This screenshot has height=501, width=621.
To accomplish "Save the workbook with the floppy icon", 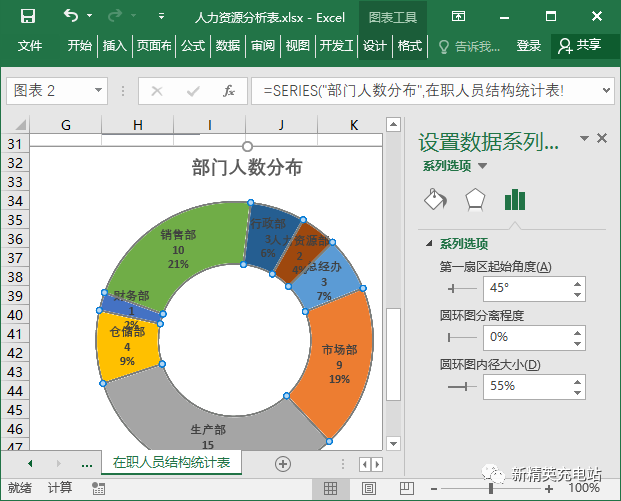I will [x=28, y=16].
